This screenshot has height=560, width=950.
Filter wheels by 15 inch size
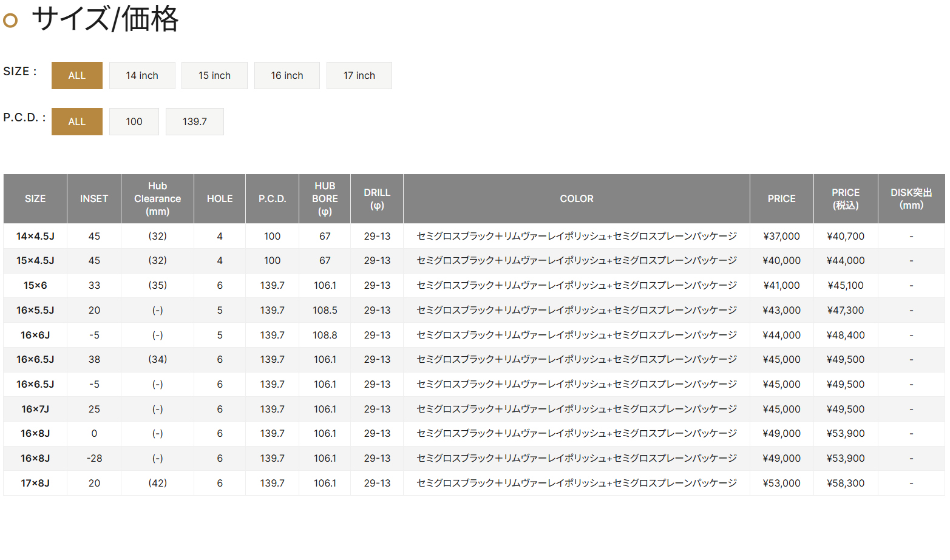pyautogui.click(x=214, y=76)
